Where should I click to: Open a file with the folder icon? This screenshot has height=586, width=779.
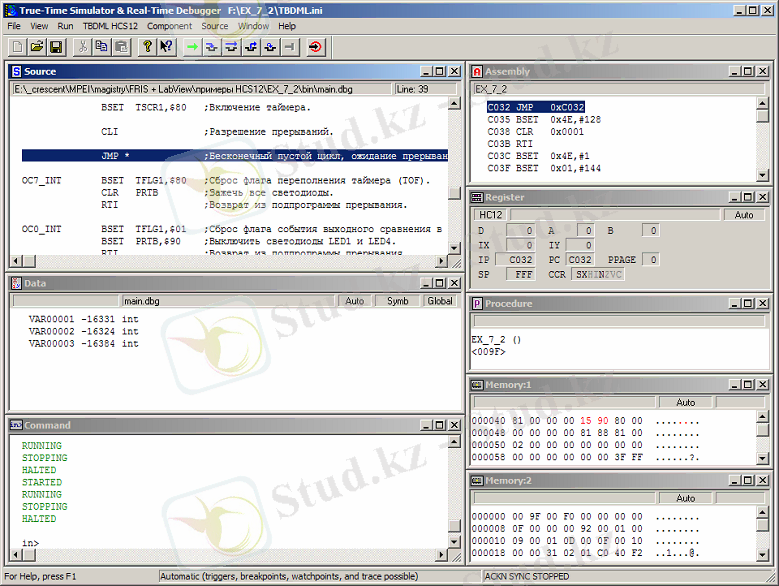36,47
